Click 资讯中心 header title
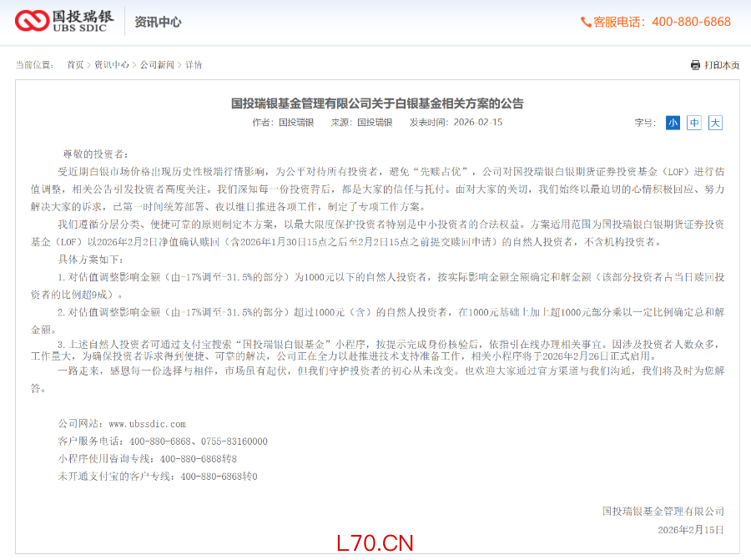Image resolution: width=751 pixels, height=560 pixels. [x=158, y=22]
